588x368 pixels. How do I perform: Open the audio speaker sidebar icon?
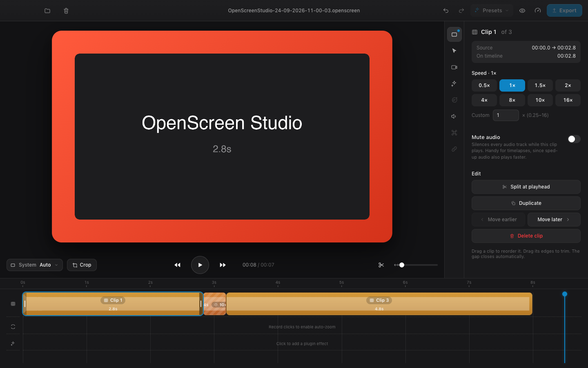(x=454, y=116)
